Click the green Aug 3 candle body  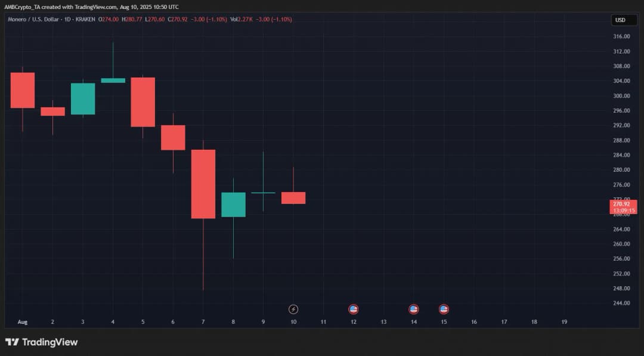[83, 98]
